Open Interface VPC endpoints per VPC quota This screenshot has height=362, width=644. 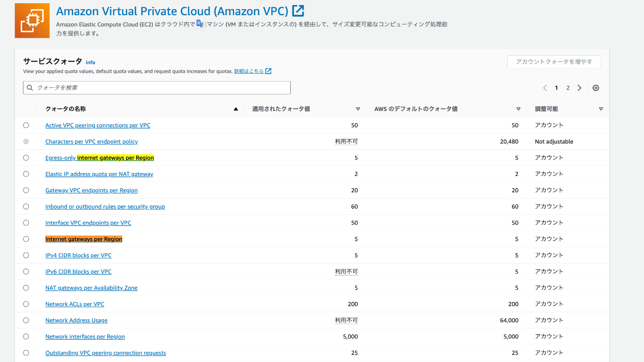(x=88, y=223)
